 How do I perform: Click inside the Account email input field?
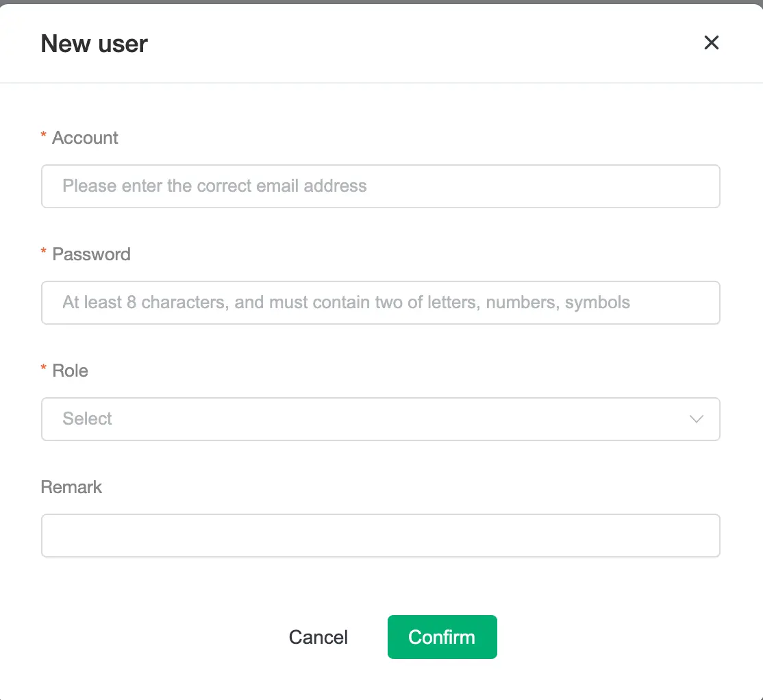(x=381, y=186)
